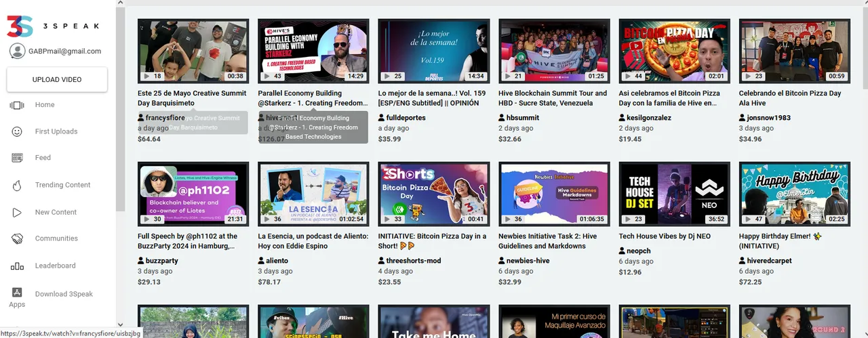Click the author icon next to newbies-hive
The height and width of the screenshot is (338, 868).
coord(502,261)
